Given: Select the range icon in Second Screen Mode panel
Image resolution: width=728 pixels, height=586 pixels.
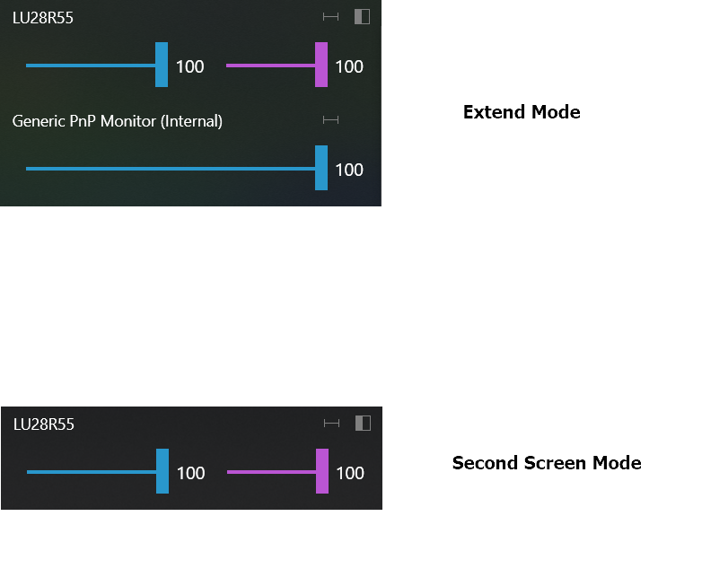Looking at the screenshot, I should pyautogui.click(x=329, y=423).
